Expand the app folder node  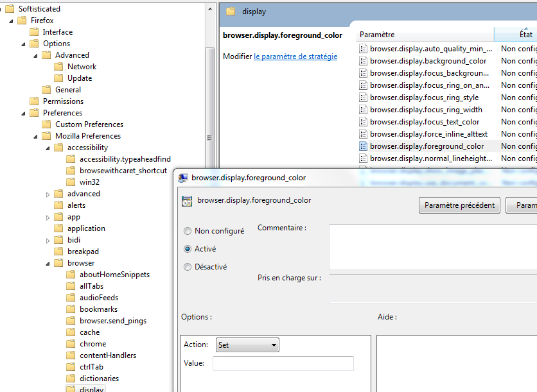pos(48,217)
